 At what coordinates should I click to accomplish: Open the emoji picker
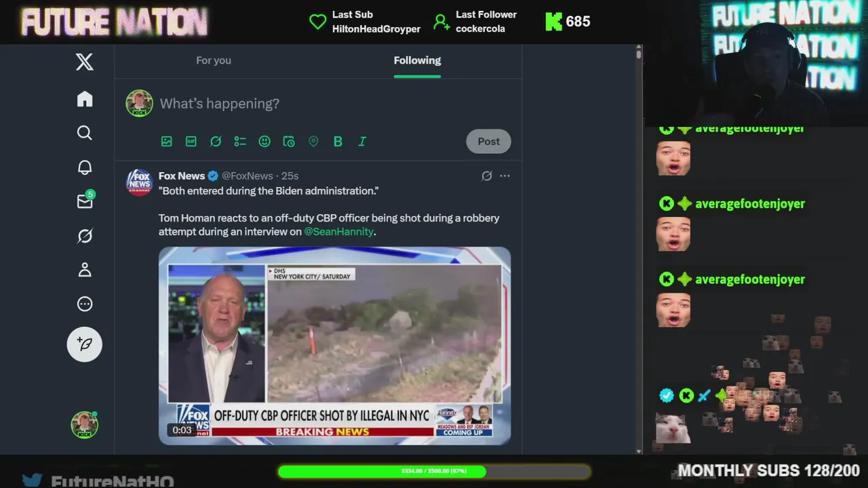(x=264, y=141)
